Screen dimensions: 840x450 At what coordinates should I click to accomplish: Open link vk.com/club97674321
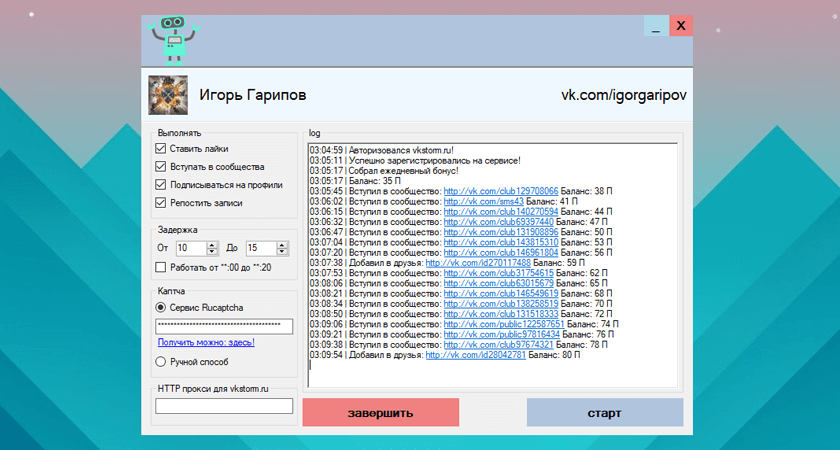[499, 344]
